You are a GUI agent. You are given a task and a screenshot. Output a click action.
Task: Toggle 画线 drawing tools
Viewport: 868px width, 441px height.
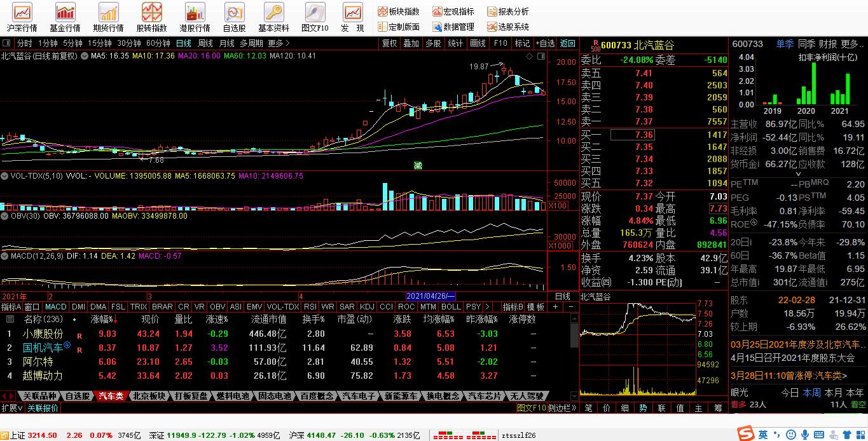coord(478,43)
